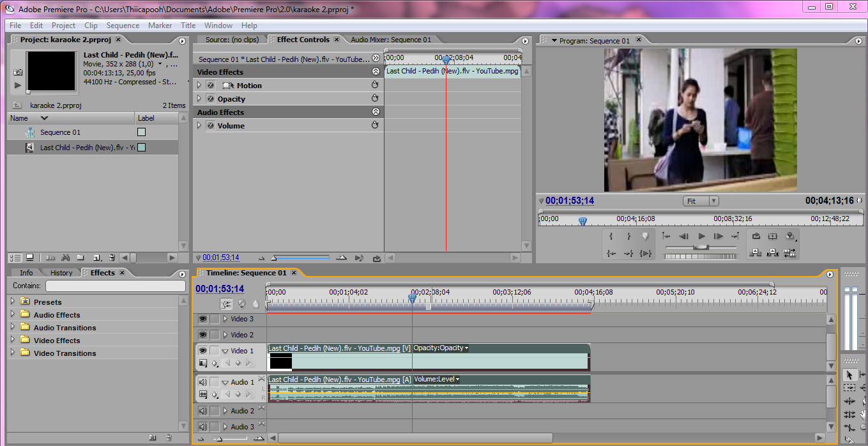
Task: Select the Hand tool in the Tools panel
Action: point(864,414)
